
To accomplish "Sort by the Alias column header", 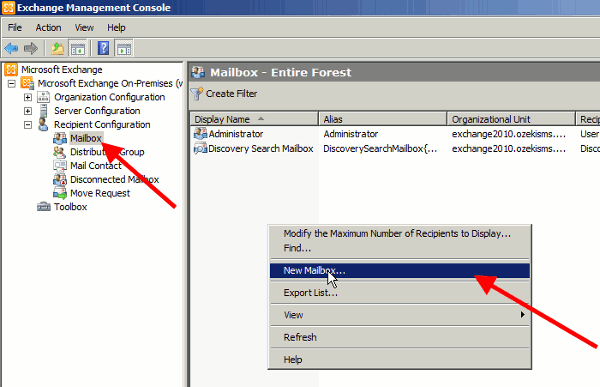I will (383, 119).
